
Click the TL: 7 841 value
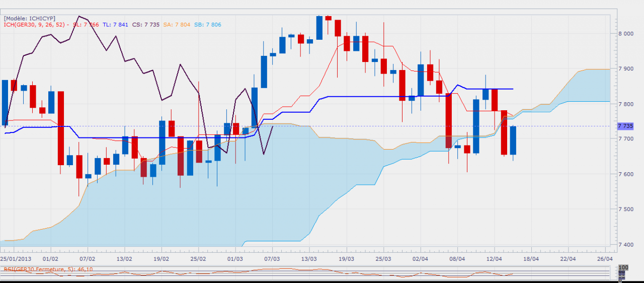point(116,24)
